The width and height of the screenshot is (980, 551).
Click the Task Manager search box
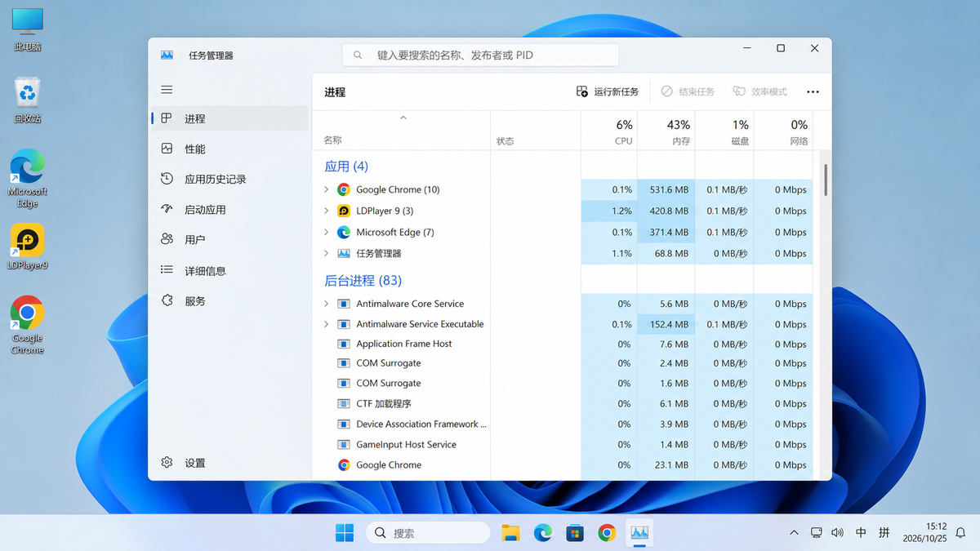pyautogui.click(x=480, y=55)
